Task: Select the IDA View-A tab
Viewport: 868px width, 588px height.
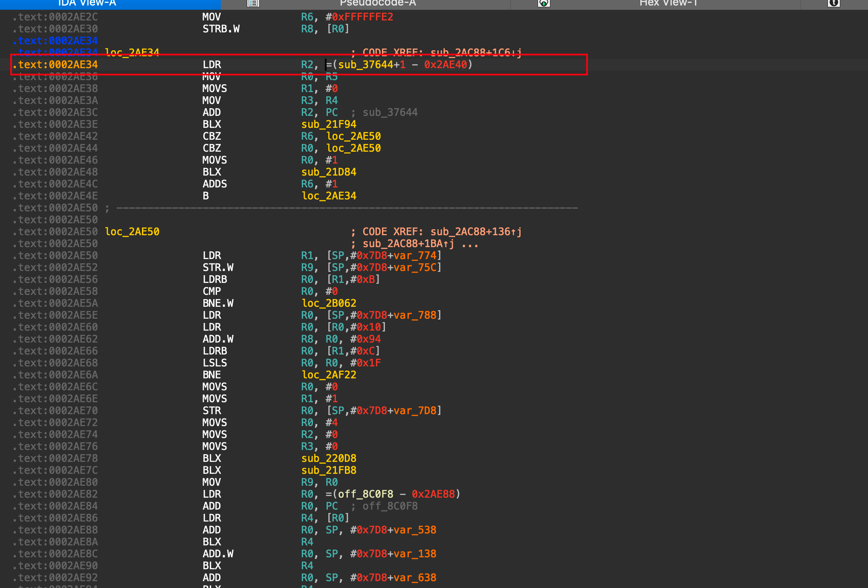Action: (x=87, y=3)
